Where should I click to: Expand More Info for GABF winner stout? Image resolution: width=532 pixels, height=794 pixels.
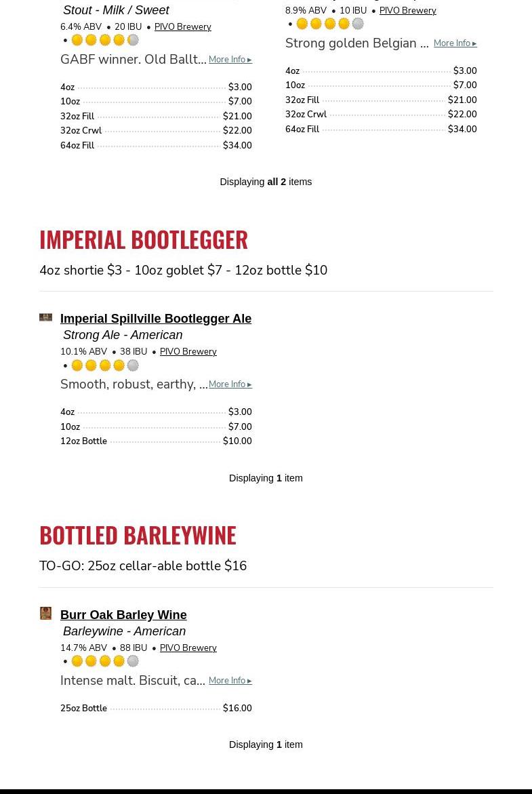pyautogui.click(x=230, y=60)
